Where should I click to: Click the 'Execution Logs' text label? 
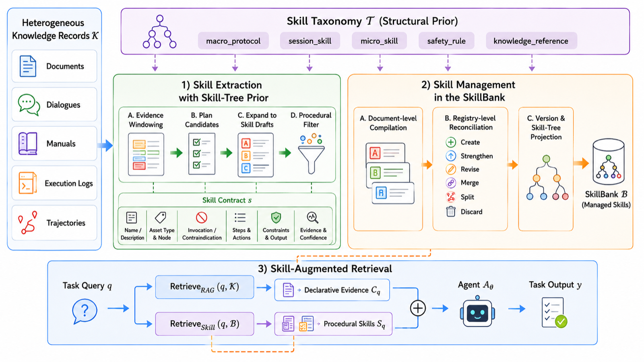[69, 183]
